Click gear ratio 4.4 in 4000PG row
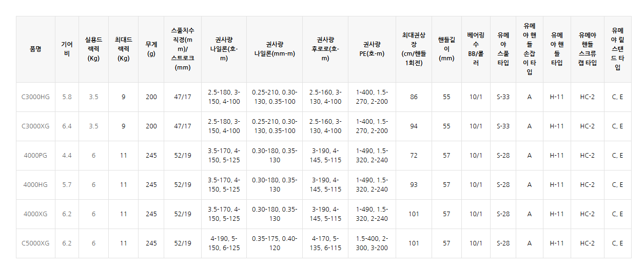 tap(67, 156)
